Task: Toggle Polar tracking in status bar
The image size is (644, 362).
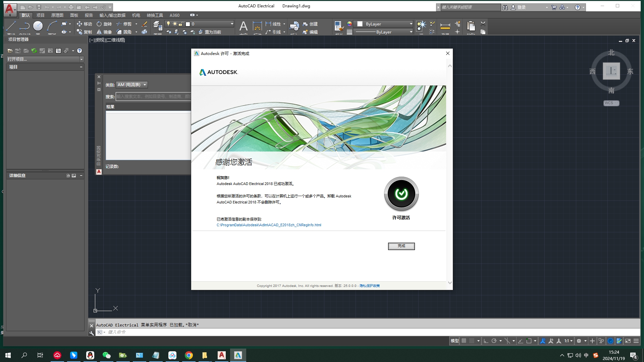Action: click(494, 341)
